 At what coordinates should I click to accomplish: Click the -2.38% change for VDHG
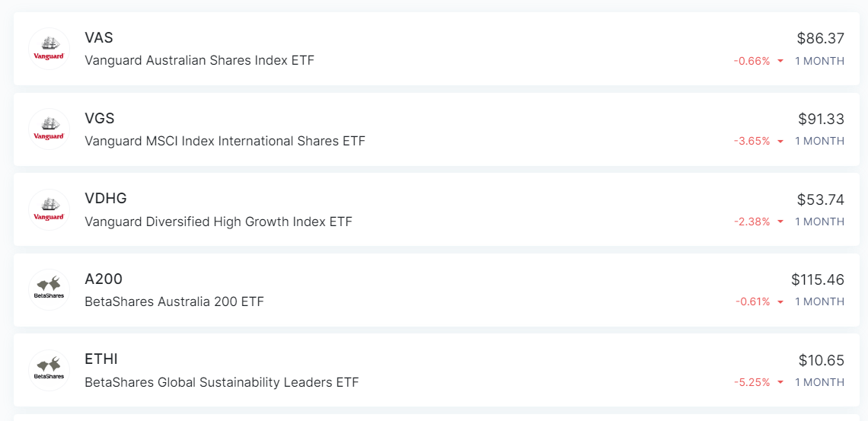[x=752, y=222]
